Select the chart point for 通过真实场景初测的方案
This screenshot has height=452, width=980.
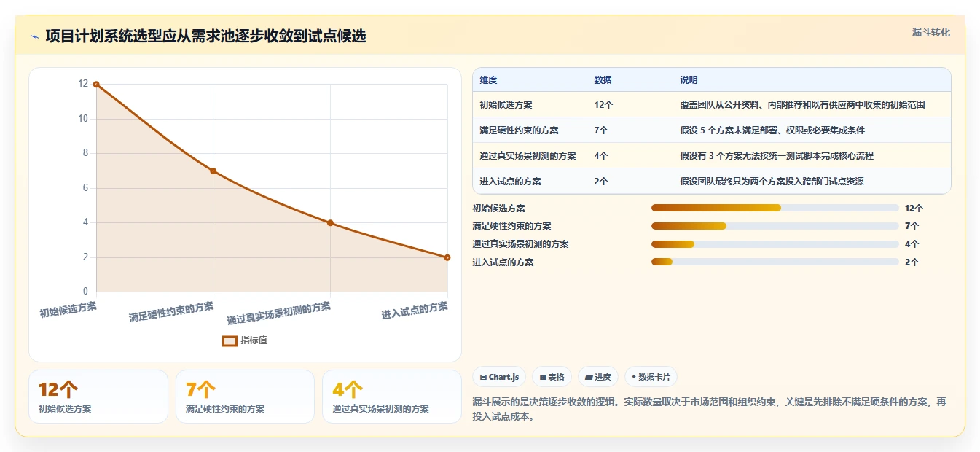330,223
